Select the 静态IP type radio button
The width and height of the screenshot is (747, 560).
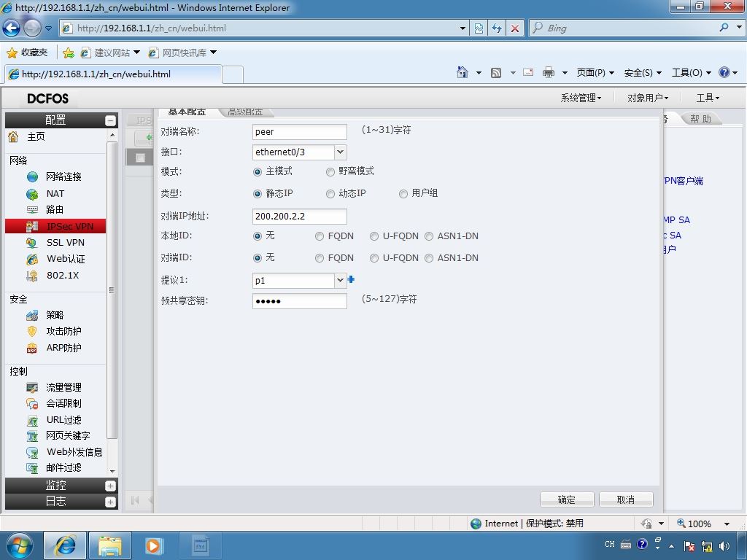258,194
